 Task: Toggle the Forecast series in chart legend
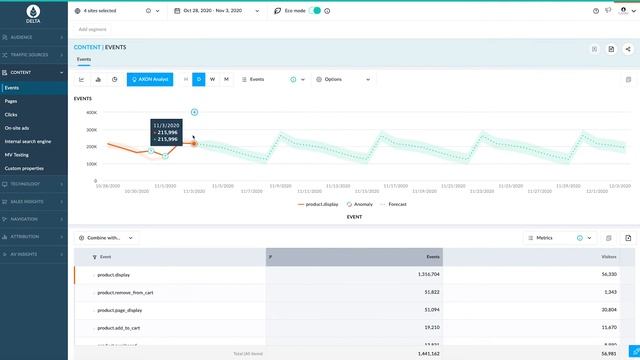tap(393, 204)
